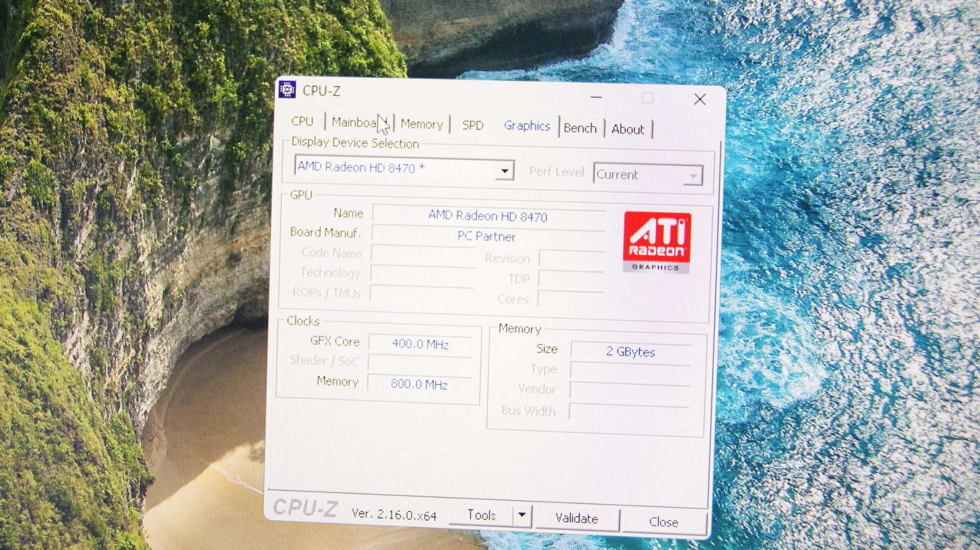Click the empty Technology field
980x550 pixels.
click(422, 275)
